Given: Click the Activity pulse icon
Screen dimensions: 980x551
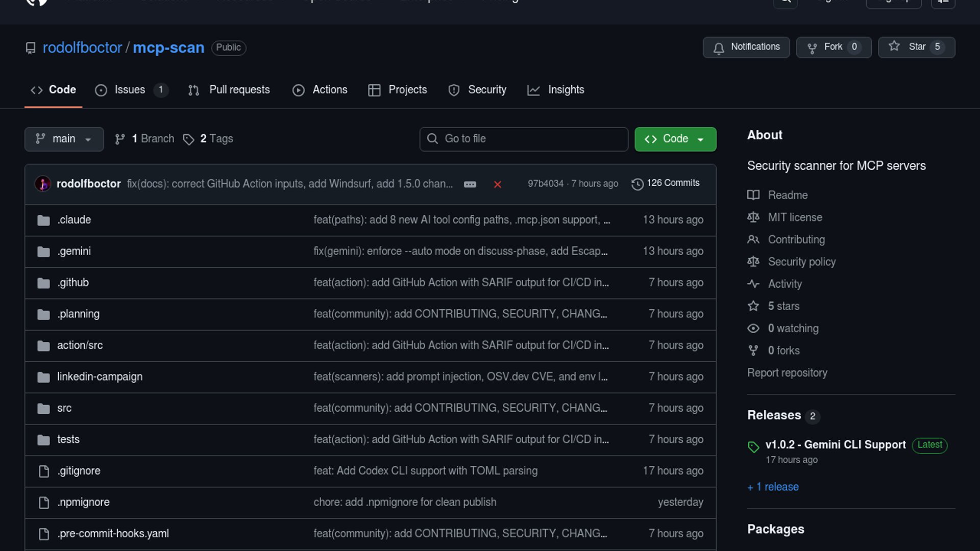Looking at the screenshot, I should tap(753, 284).
